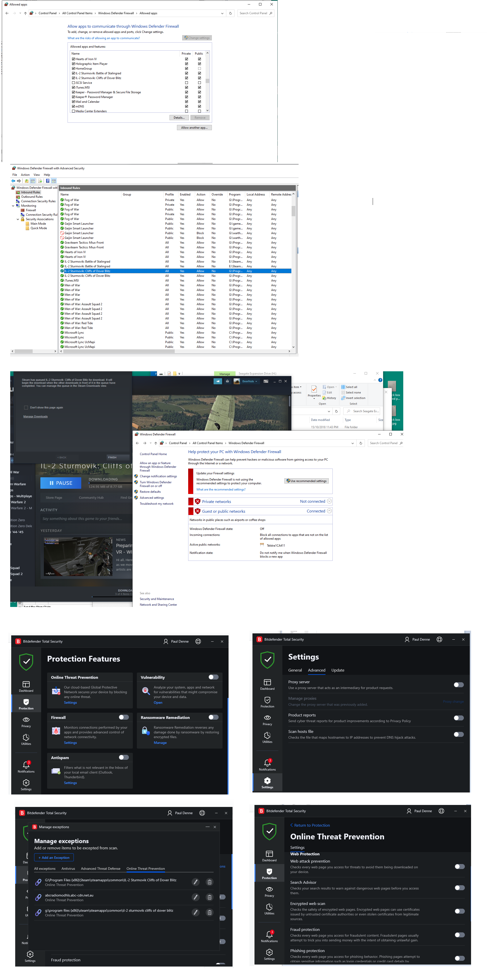The height and width of the screenshot is (980, 487).
Task: Toggle the Ransomware Remediation switch
Action: [213, 717]
